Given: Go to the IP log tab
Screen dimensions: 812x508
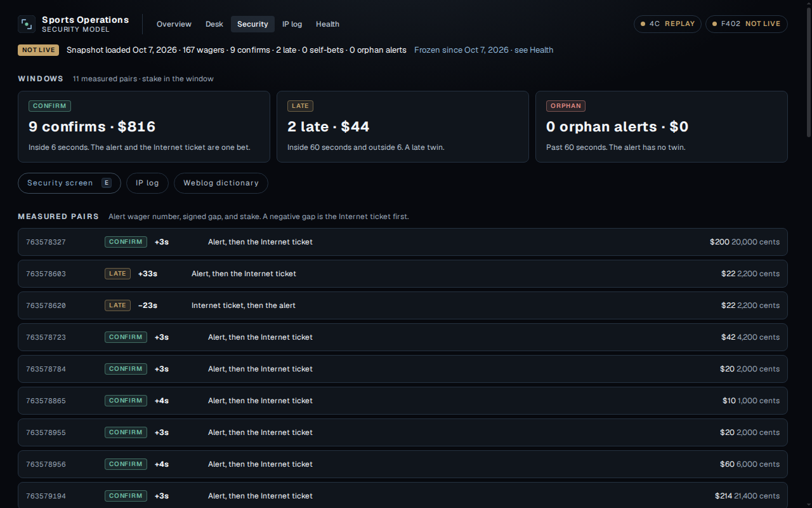Looking at the screenshot, I should [292, 24].
